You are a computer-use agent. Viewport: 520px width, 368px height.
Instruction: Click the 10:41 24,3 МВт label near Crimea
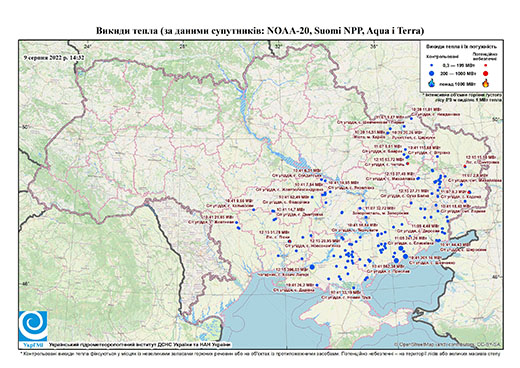pos(300,285)
